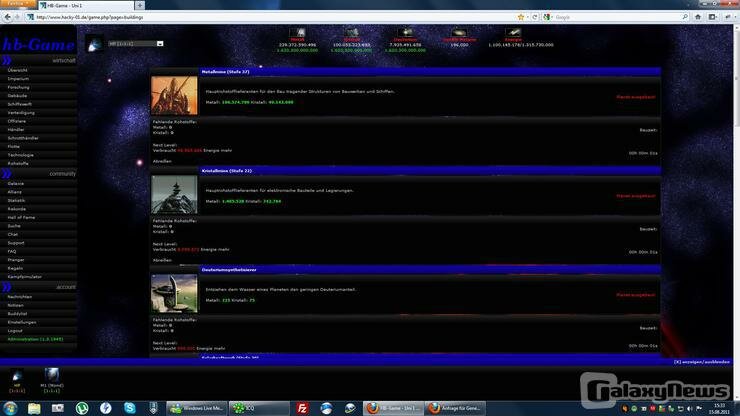The image size is (740, 416).
Task: Expand the account section arrows
Action: click(7, 287)
